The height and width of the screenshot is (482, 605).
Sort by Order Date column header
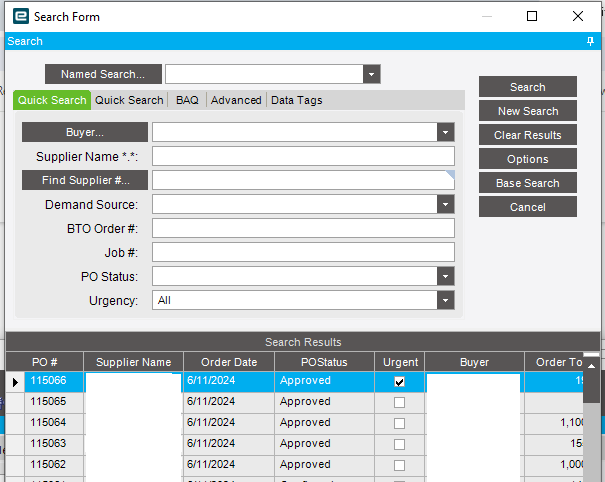pyautogui.click(x=229, y=362)
